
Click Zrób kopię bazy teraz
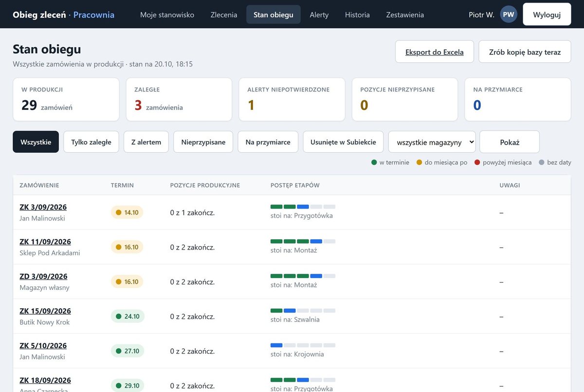(x=525, y=52)
